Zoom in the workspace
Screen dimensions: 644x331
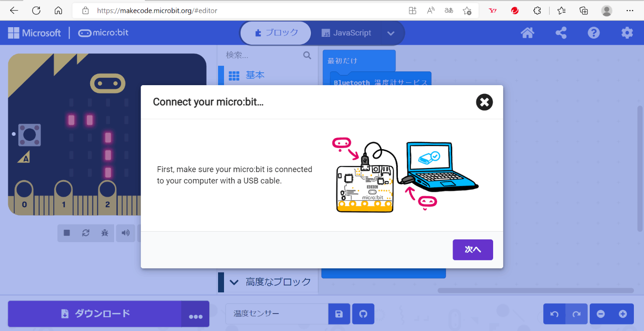pos(623,314)
